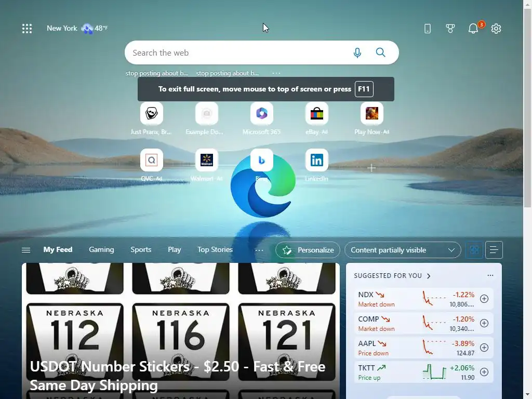532x399 pixels.
Task: Click the F11 key hint
Action: pyautogui.click(x=364, y=89)
